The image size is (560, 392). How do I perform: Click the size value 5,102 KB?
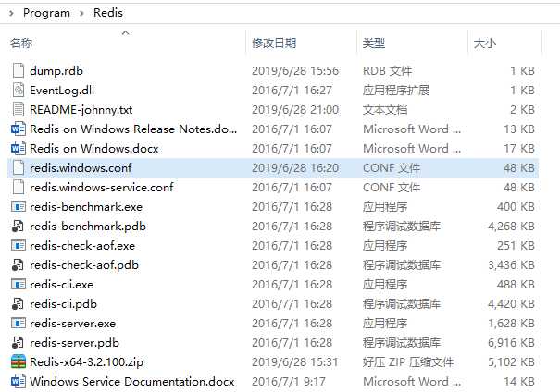[512, 362]
